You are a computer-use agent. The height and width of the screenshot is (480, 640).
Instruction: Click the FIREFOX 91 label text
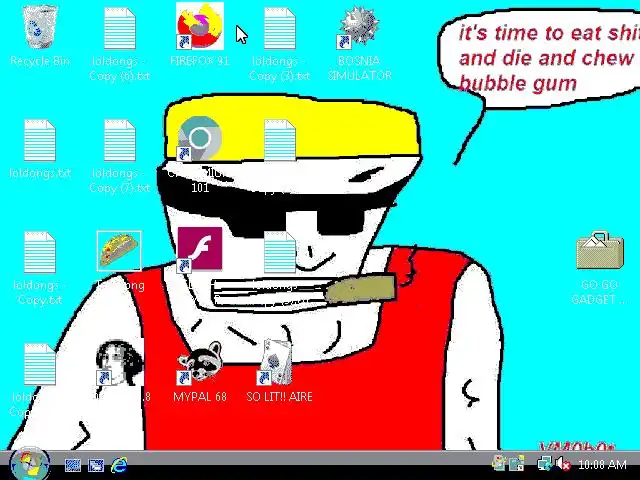200,61
